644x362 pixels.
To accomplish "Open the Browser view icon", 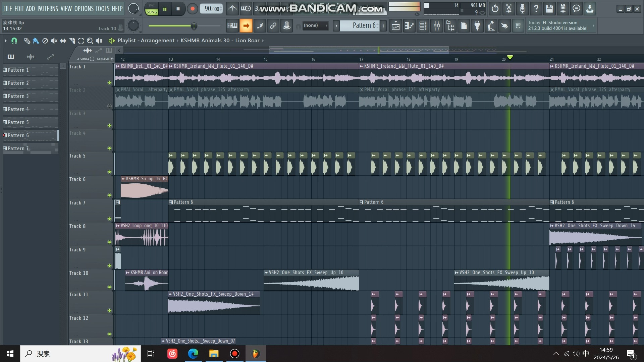I will coord(450,25).
